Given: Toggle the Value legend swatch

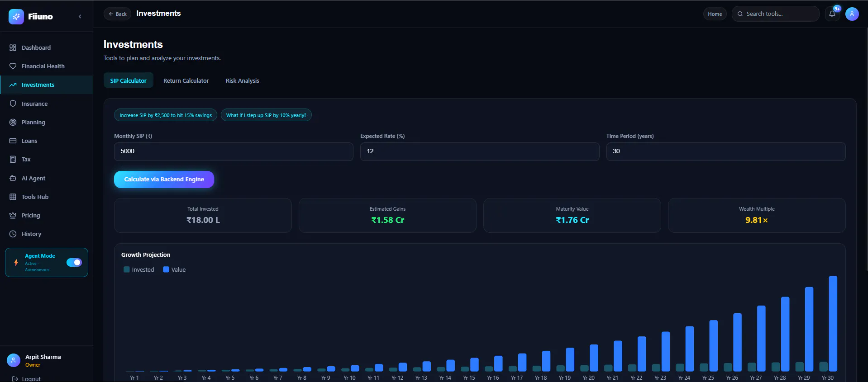Looking at the screenshot, I should tap(166, 269).
